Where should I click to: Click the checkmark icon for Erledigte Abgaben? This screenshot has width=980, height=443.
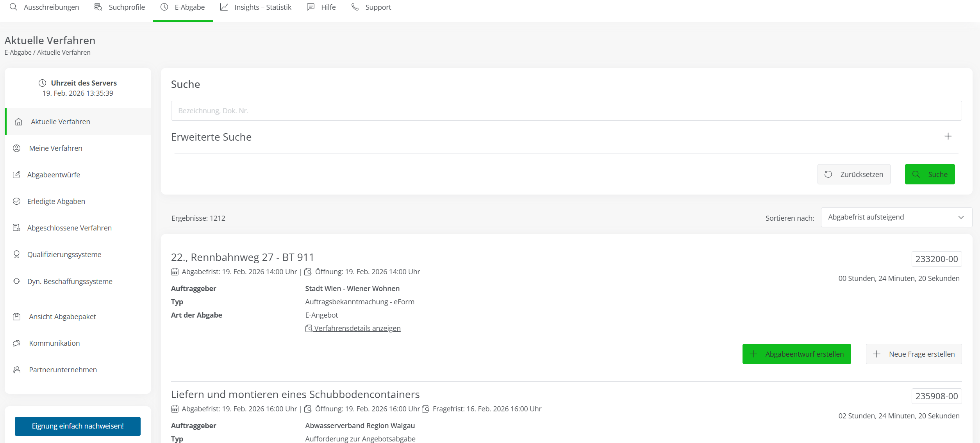[x=16, y=202]
